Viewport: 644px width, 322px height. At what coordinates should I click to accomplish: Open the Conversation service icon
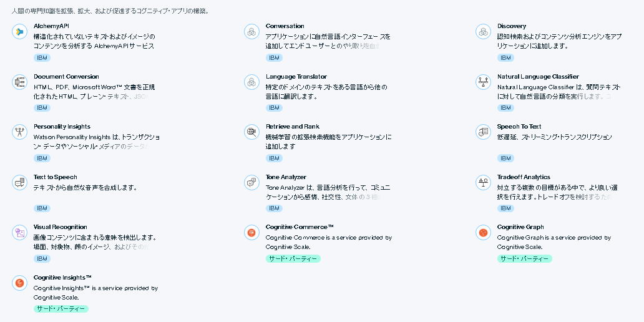click(251, 32)
